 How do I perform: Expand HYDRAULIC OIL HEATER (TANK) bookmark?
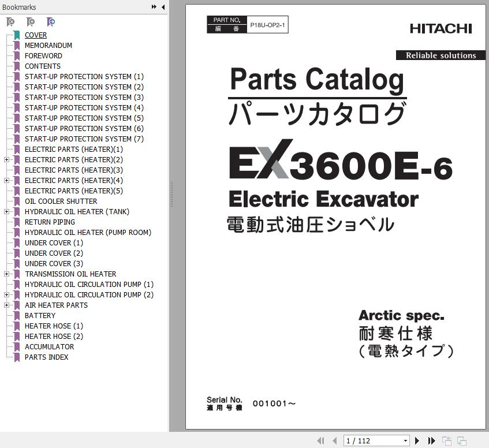(6, 212)
